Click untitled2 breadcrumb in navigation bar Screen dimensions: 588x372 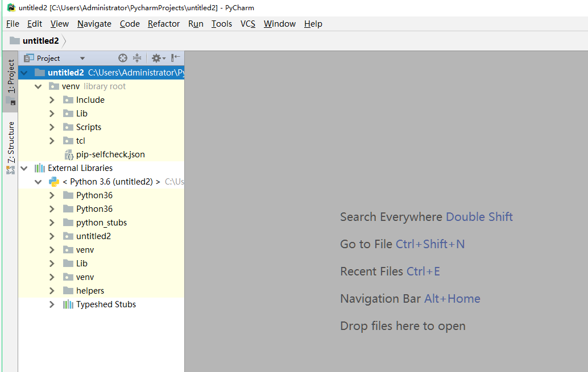(x=40, y=40)
